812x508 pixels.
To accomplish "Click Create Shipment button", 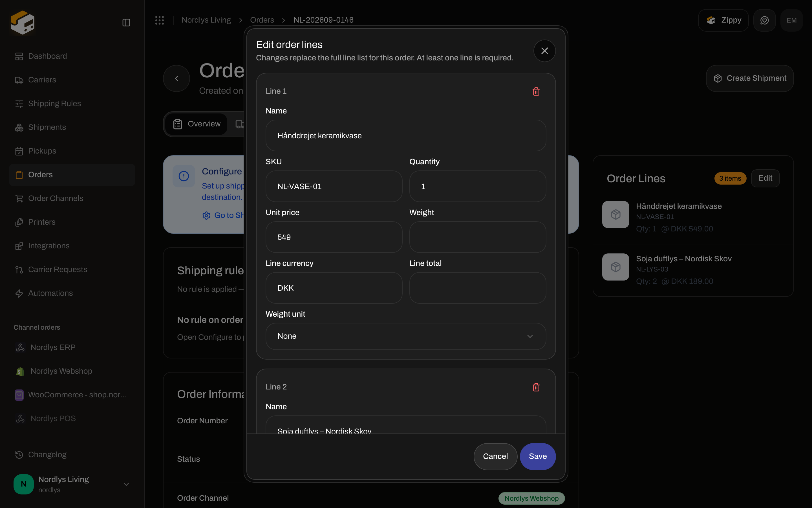I will (750, 78).
